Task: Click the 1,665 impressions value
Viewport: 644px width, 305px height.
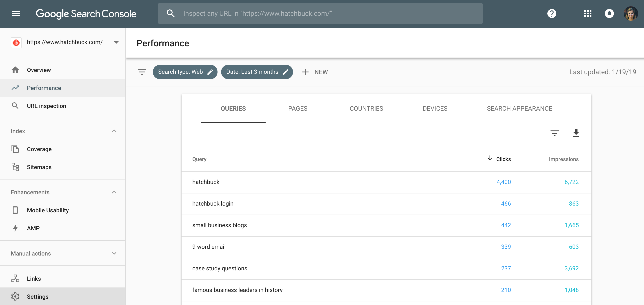Action: [x=571, y=225]
